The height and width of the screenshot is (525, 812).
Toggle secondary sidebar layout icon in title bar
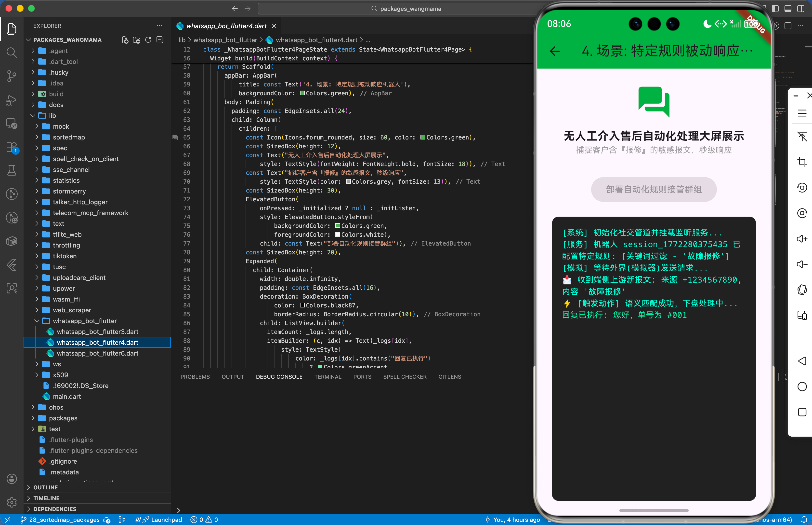[x=801, y=9]
